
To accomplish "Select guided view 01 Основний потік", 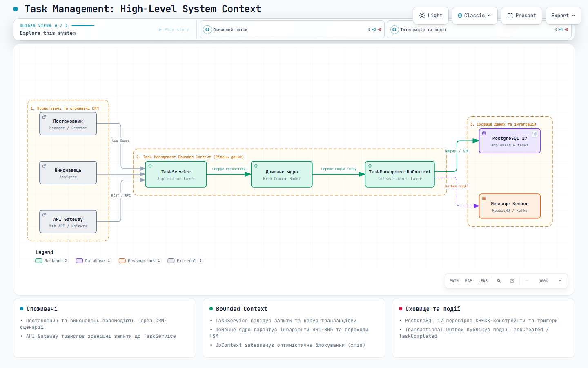I will coord(292,29).
